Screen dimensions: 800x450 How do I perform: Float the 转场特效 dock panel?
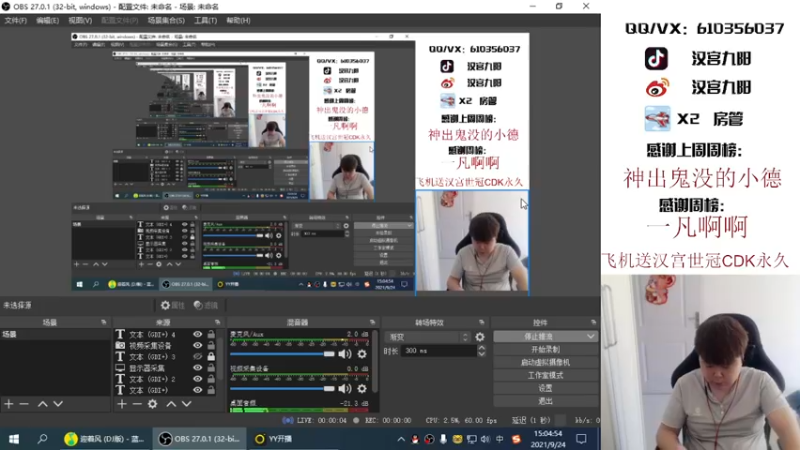(x=481, y=322)
